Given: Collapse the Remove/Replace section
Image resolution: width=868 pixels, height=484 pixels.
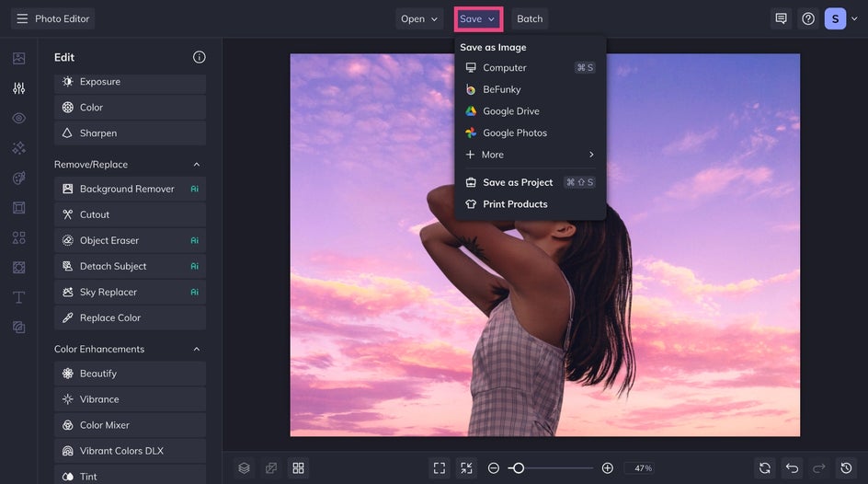Looking at the screenshot, I should 197,165.
